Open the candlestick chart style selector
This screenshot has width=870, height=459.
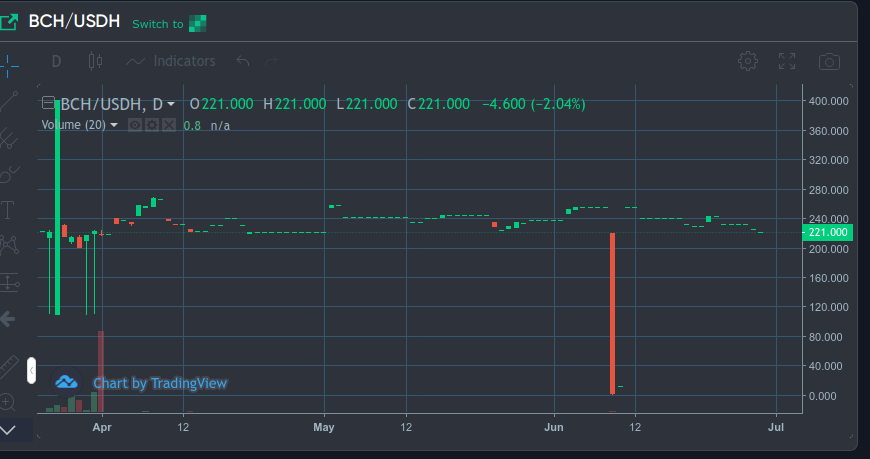tap(95, 61)
